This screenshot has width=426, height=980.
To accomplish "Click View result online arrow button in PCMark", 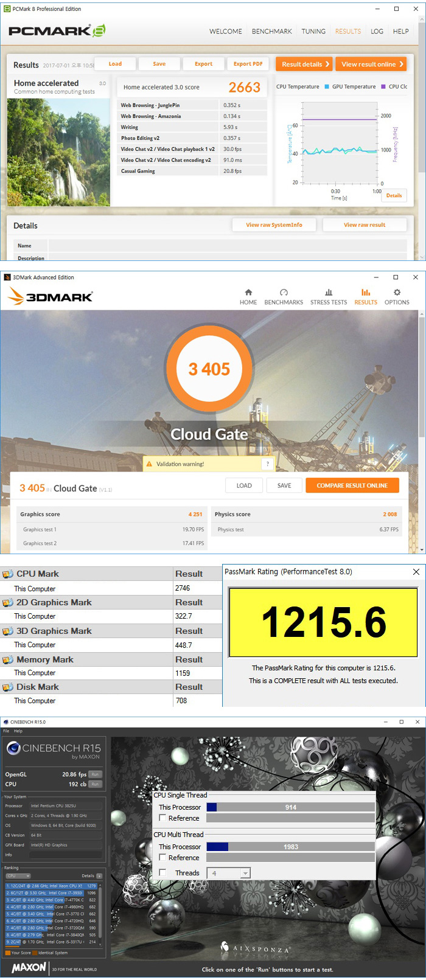I will [x=372, y=64].
